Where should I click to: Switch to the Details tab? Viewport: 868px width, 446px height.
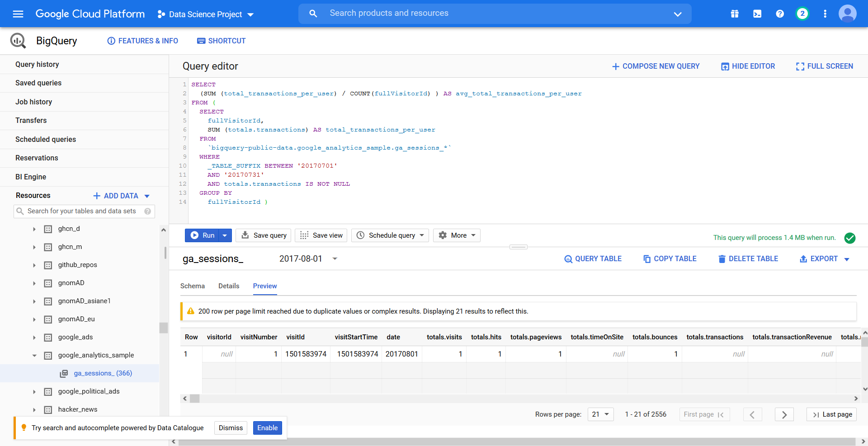[x=229, y=286]
